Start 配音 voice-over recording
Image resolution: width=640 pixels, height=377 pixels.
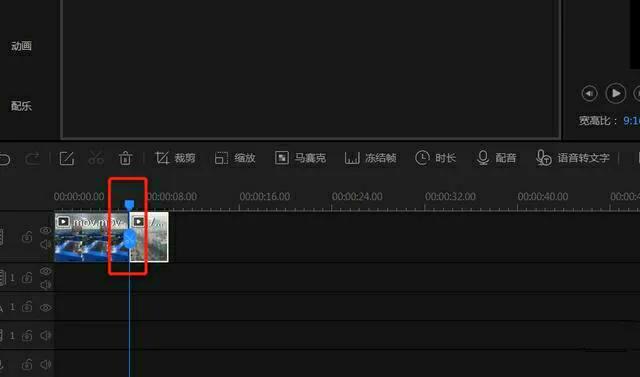[496, 158]
